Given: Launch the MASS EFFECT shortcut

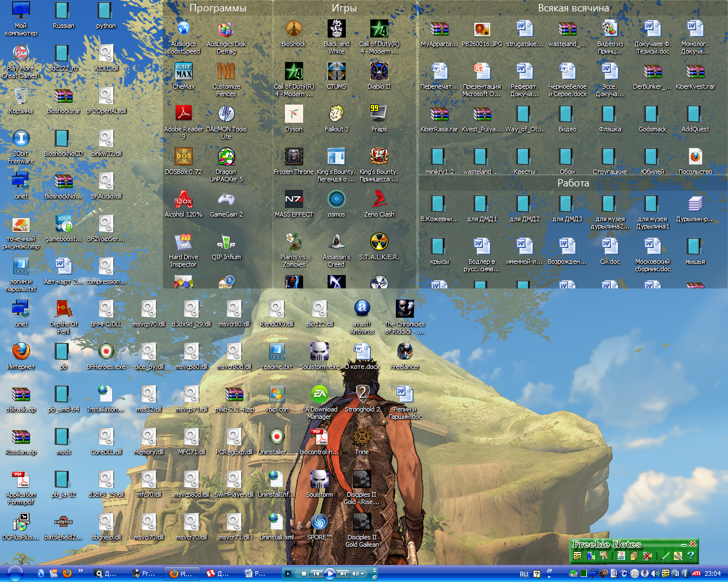Looking at the screenshot, I should (x=293, y=200).
